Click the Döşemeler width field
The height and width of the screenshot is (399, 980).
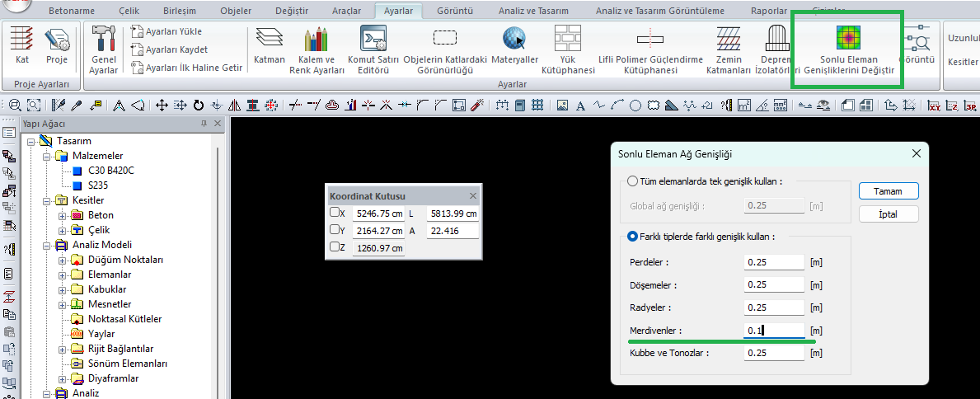[774, 284]
